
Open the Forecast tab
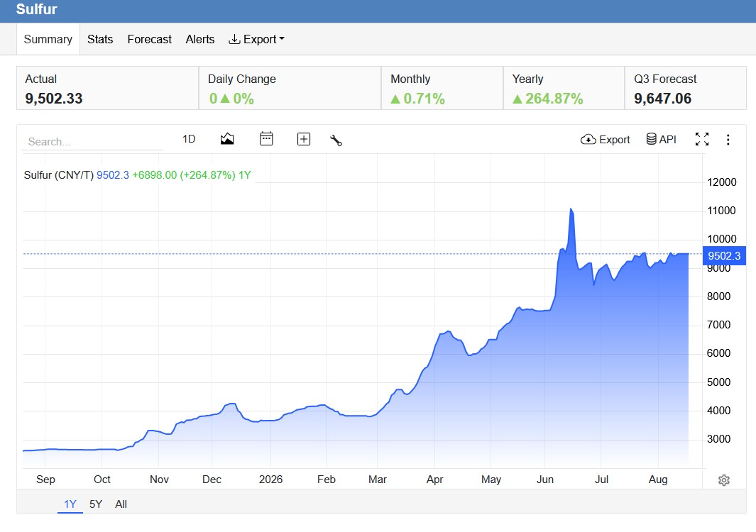(x=150, y=39)
